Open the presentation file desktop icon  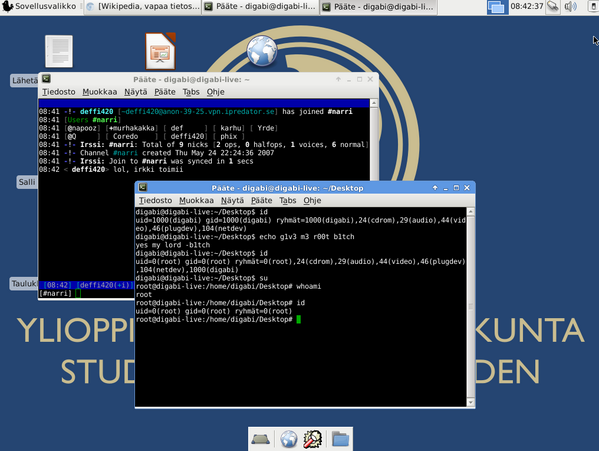[x=160, y=51]
